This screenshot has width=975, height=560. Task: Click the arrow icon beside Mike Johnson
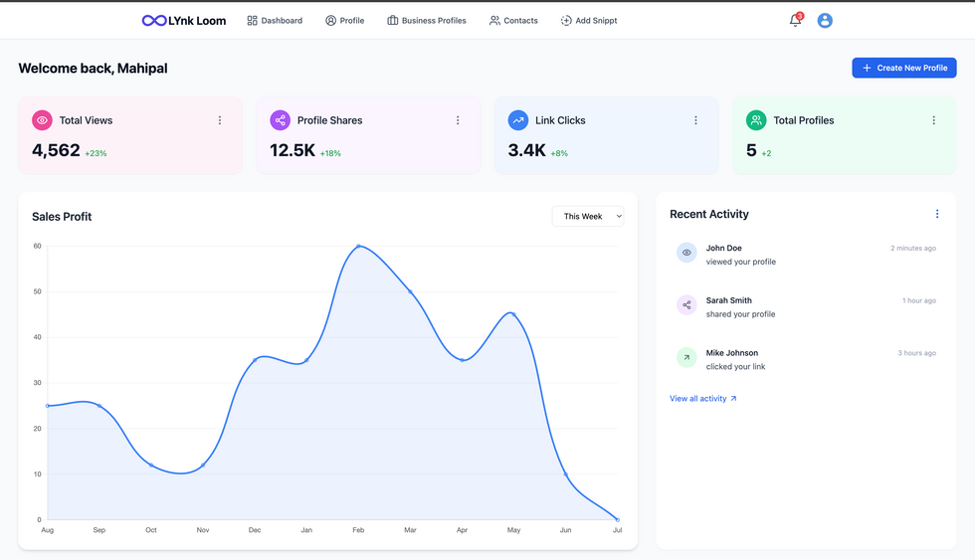[x=686, y=357]
